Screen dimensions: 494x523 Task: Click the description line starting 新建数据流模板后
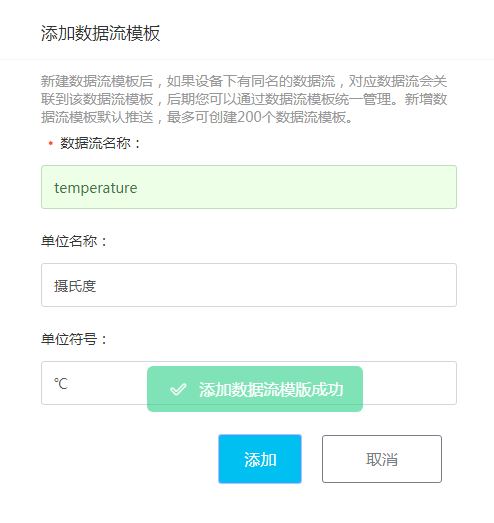coord(244,81)
